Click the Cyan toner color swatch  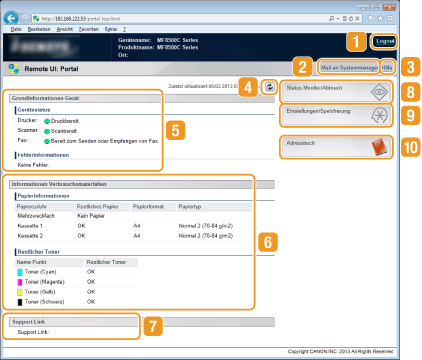(x=20, y=272)
